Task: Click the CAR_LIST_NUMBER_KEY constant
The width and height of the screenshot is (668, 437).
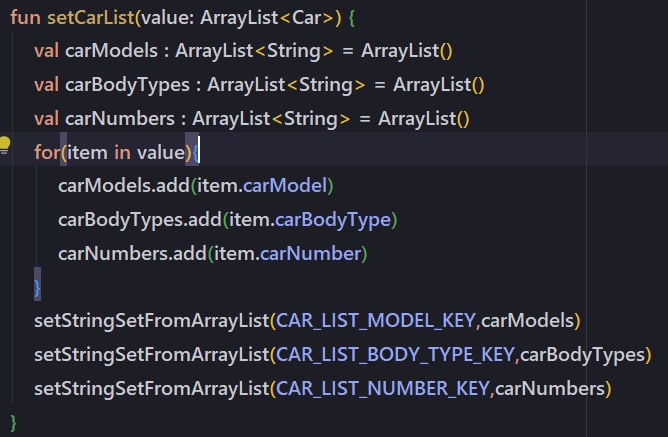Action: pyautogui.click(x=382, y=389)
